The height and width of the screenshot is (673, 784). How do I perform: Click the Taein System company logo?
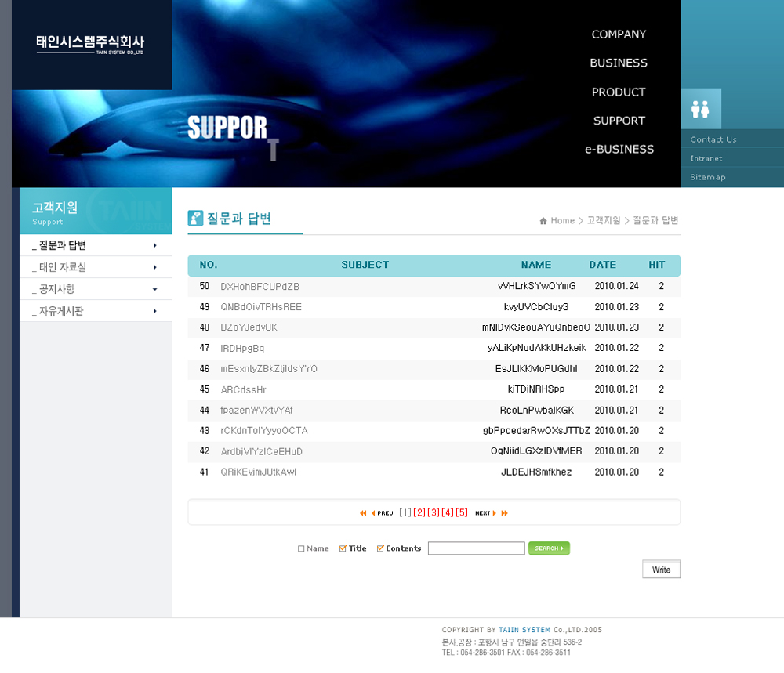[90, 45]
